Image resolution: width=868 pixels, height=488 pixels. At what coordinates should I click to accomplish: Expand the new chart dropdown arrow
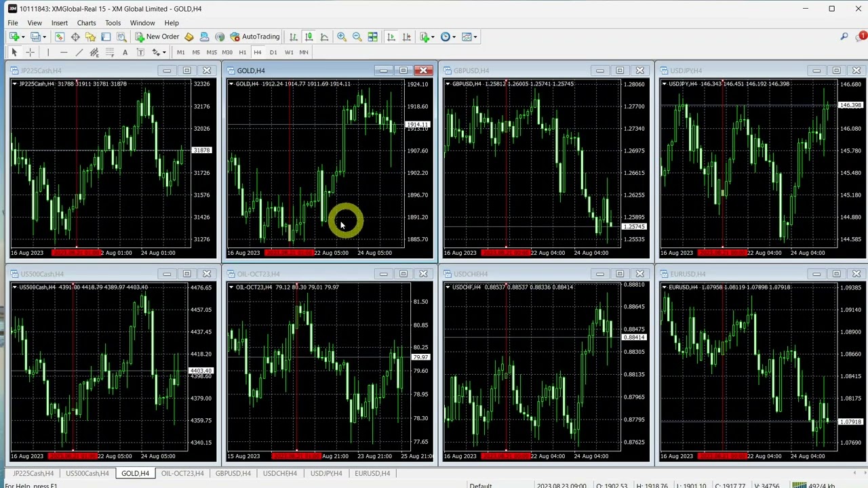click(x=22, y=37)
